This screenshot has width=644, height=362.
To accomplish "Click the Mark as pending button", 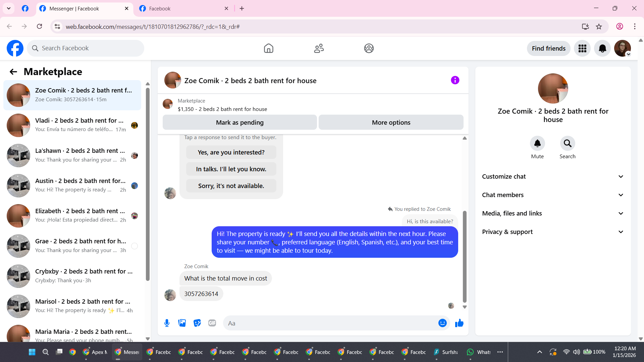I will tap(239, 123).
